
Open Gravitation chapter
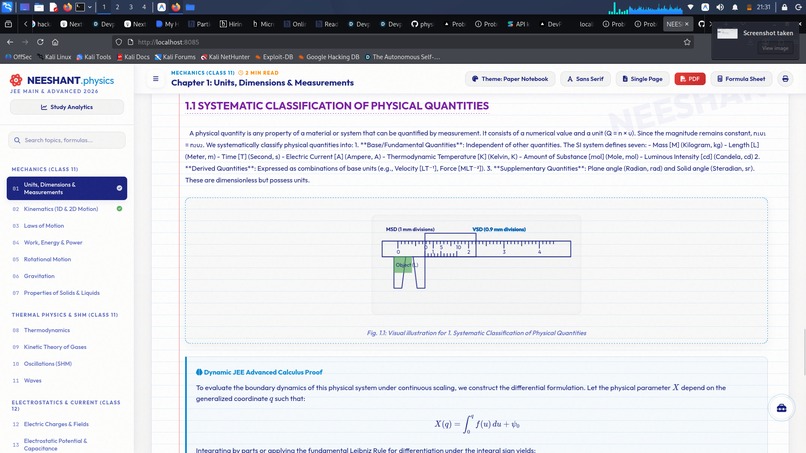pyautogui.click(x=67, y=276)
